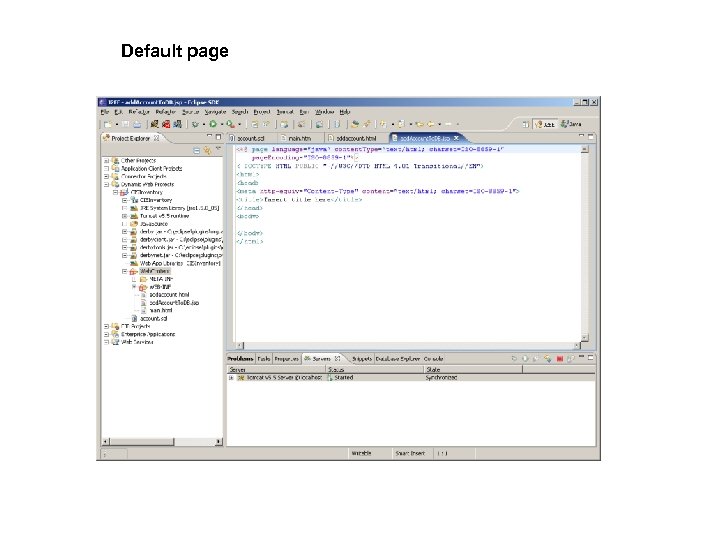This screenshot has height=540, width=720.
Task: Click the State column header
Action: 473,369
